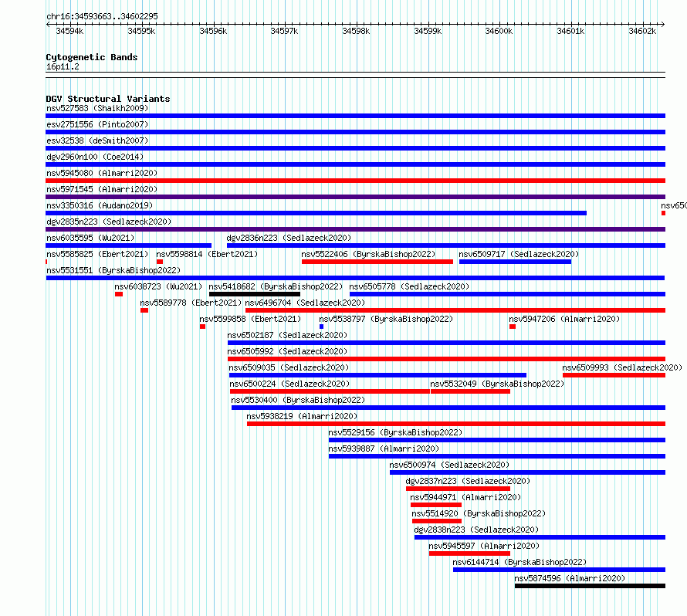The height and width of the screenshot is (616, 687).
Task: Open nsv5589778 (Ebert2021) variant label
Action: 191,303
